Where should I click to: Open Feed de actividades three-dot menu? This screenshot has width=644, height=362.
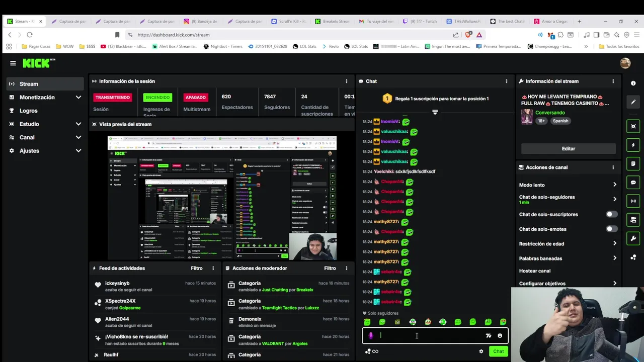pos(213,268)
